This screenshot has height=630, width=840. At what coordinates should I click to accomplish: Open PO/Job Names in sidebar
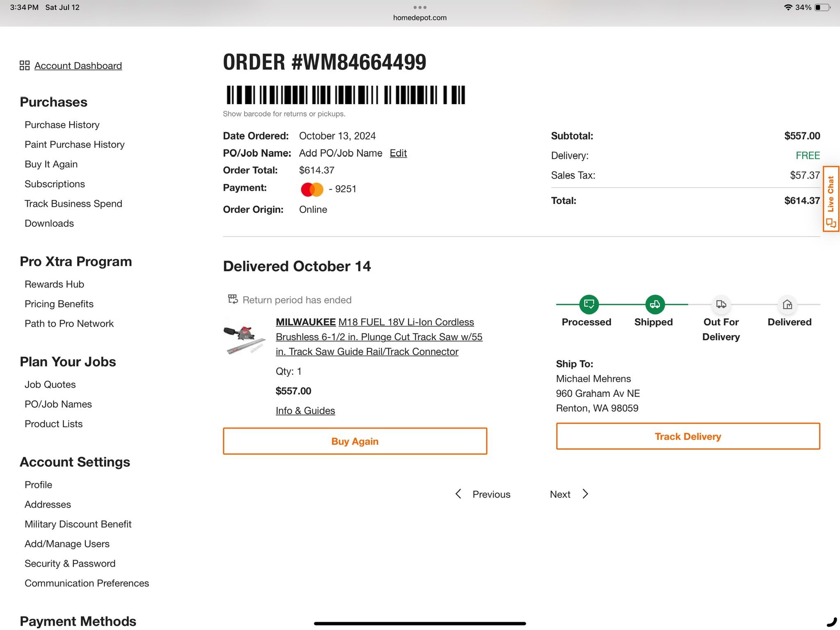click(58, 404)
